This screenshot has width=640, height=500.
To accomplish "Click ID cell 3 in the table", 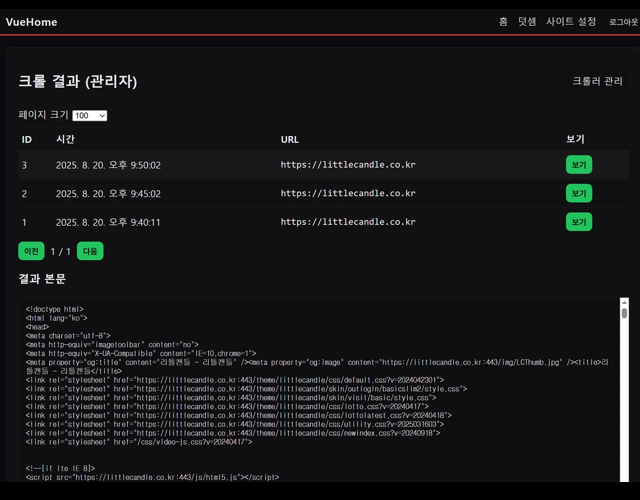I will click(x=24, y=165).
